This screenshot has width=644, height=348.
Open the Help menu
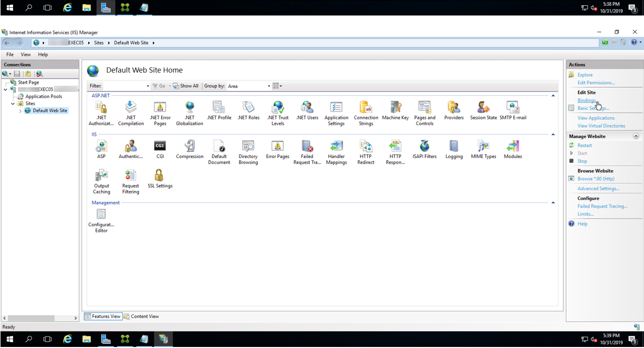(x=43, y=54)
